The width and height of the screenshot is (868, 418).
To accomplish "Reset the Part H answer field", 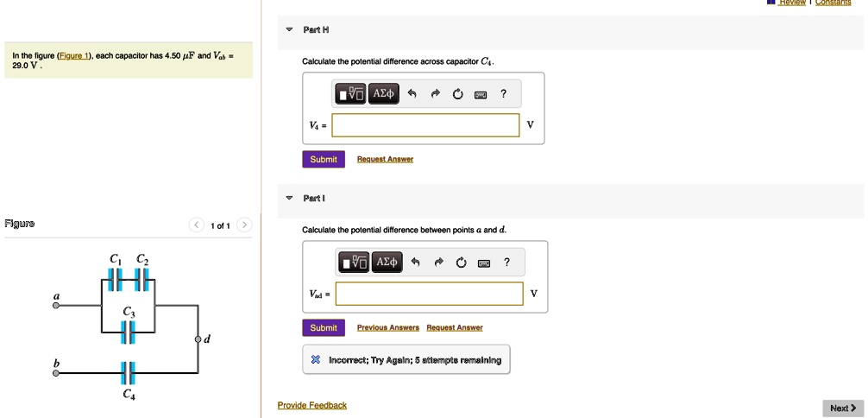I will coord(457,94).
